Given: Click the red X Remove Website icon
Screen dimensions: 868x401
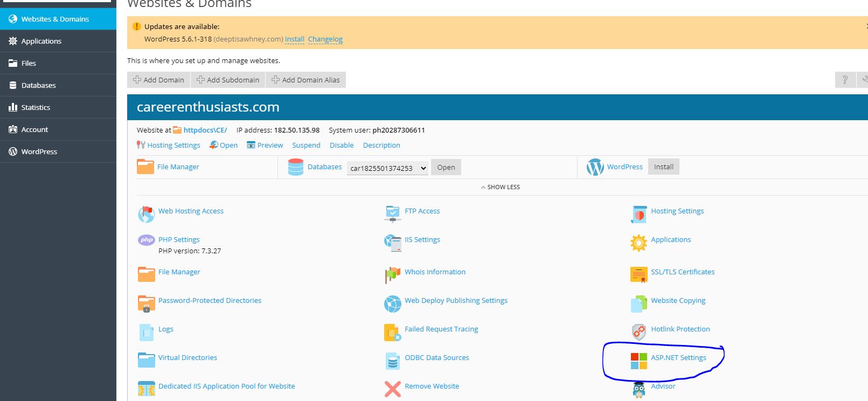Looking at the screenshot, I should point(393,389).
